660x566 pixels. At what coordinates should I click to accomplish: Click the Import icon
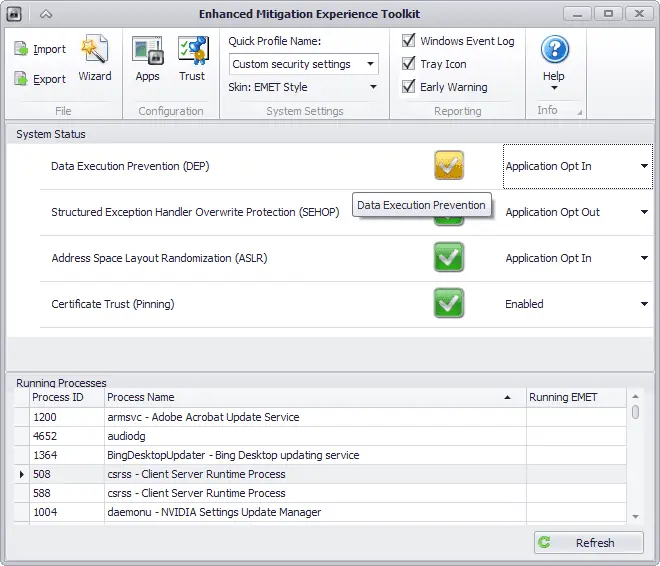pyautogui.click(x=22, y=49)
